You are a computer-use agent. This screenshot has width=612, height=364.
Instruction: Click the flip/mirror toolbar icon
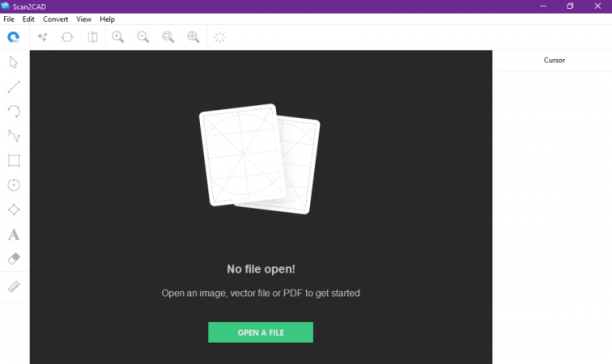[93, 37]
